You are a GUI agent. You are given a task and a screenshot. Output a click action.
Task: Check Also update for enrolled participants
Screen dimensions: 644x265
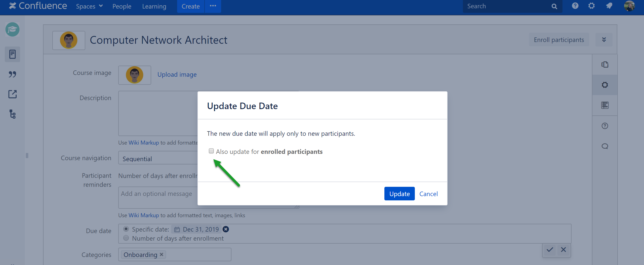click(211, 151)
